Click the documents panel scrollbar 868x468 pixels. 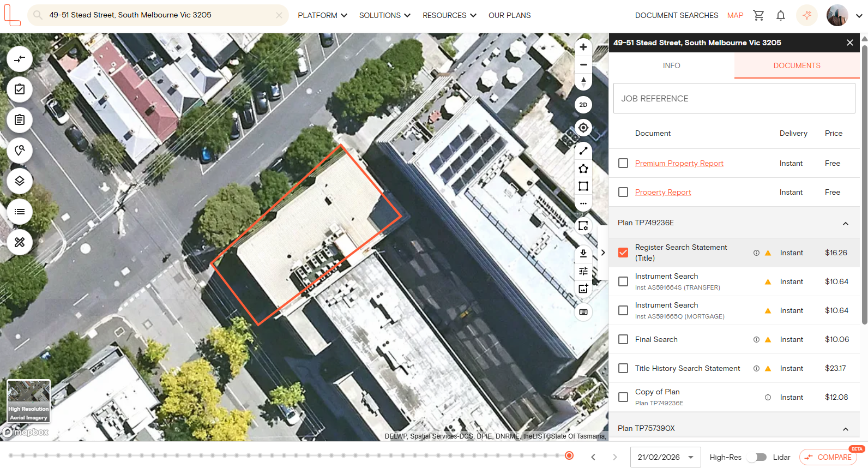point(864,184)
